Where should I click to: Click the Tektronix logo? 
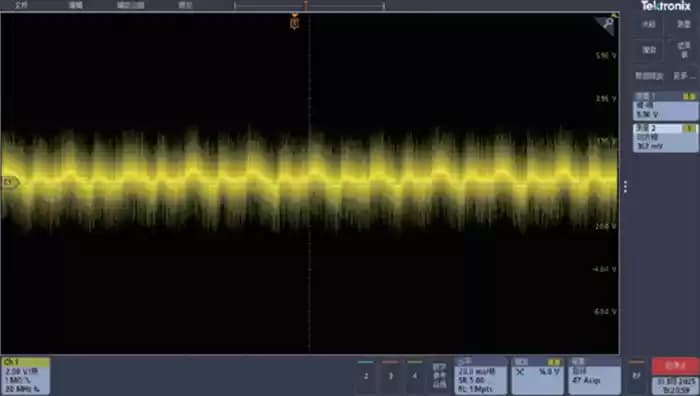click(666, 6)
